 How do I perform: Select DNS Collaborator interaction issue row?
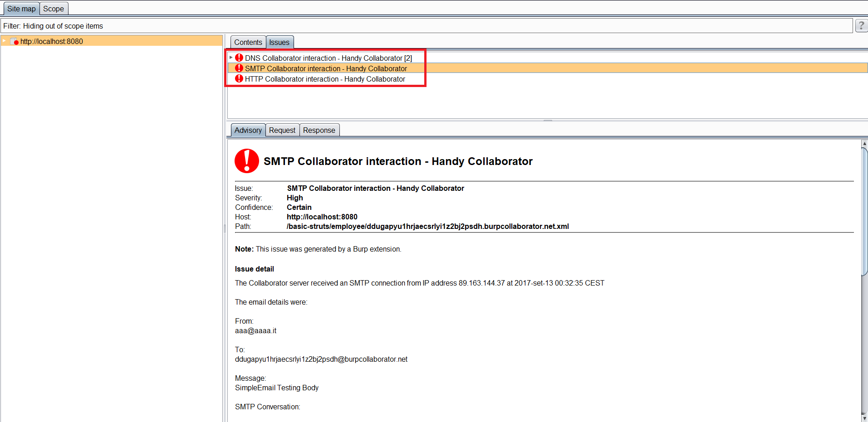pos(548,58)
